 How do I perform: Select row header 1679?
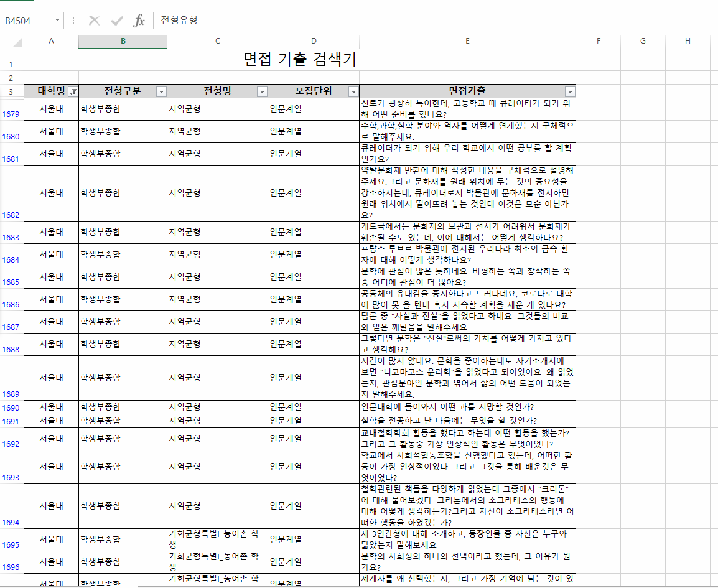(11, 110)
